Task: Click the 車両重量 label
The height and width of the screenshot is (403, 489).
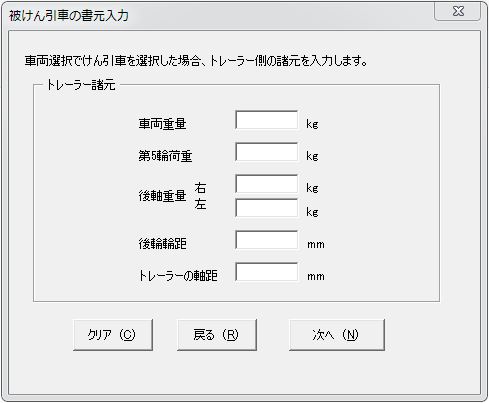Action: tap(162, 124)
